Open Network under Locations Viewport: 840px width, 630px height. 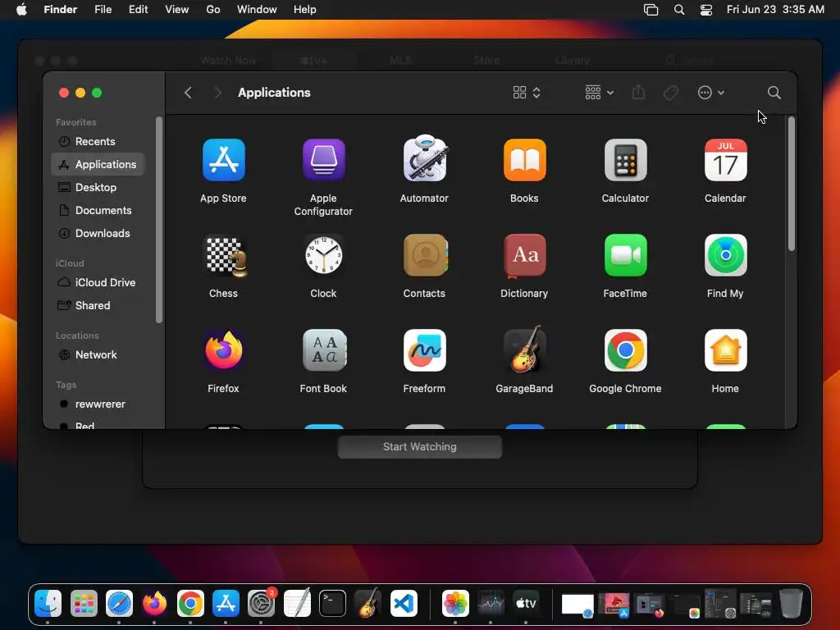(98, 354)
